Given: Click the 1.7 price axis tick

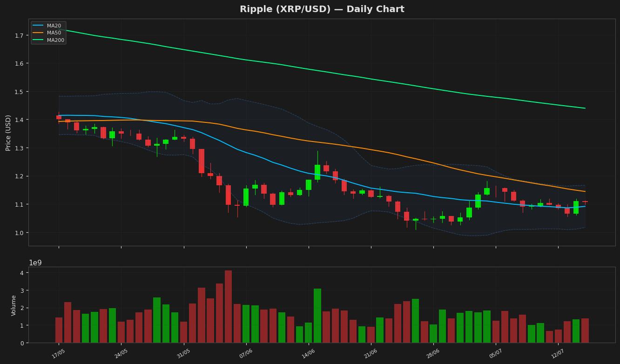Looking at the screenshot, I should pyautogui.click(x=20, y=35).
